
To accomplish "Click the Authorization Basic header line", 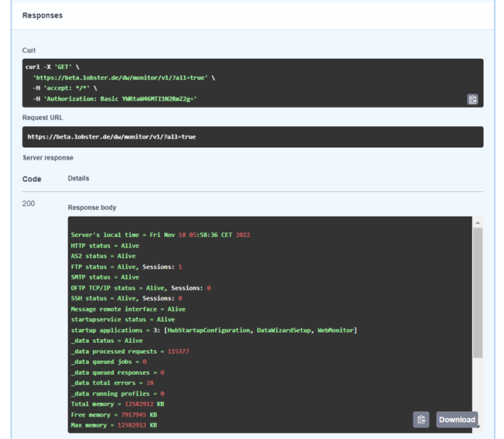I will coord(115,98).
